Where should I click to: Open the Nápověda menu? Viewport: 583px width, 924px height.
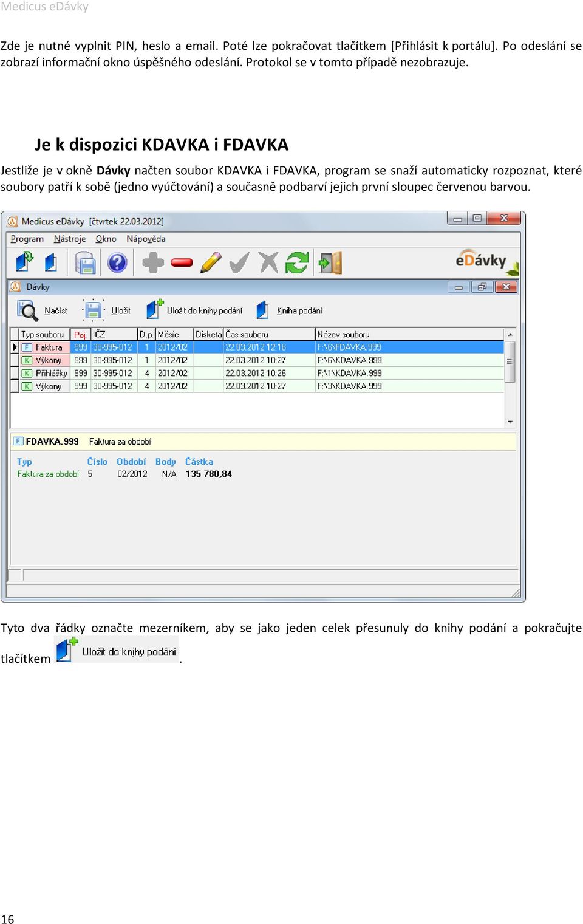146,239
